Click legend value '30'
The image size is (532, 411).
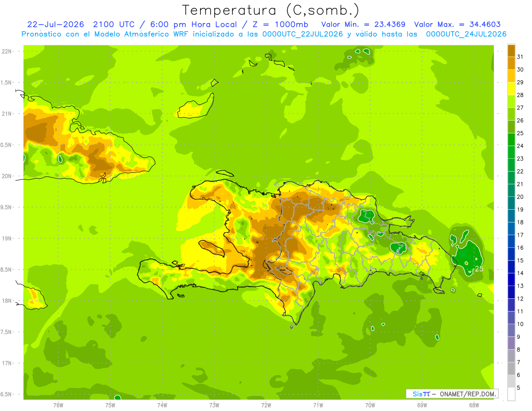click(x=520, y=70)
